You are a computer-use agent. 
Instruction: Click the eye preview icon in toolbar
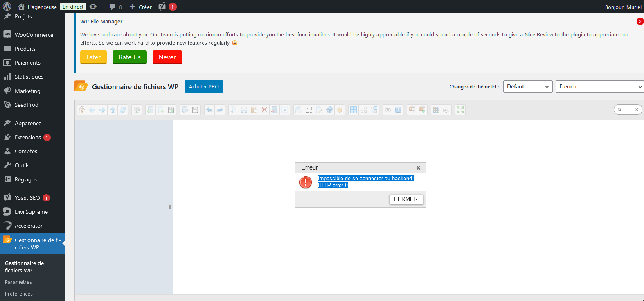coord(387,110)
